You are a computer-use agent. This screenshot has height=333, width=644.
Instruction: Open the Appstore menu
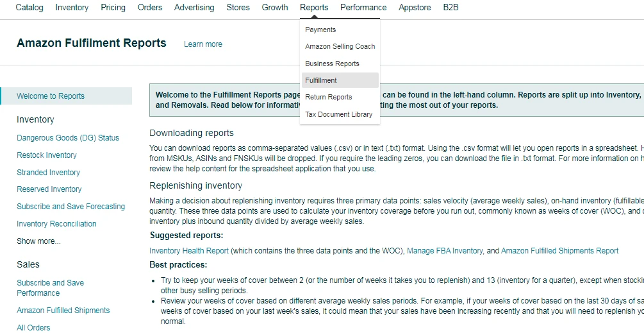pyautogui.click(x=415, y=8)
